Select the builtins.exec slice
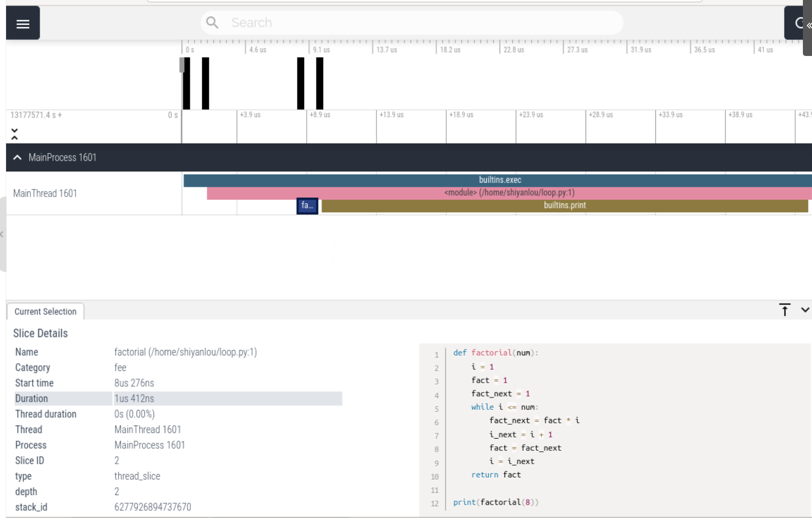 point(498,180)
